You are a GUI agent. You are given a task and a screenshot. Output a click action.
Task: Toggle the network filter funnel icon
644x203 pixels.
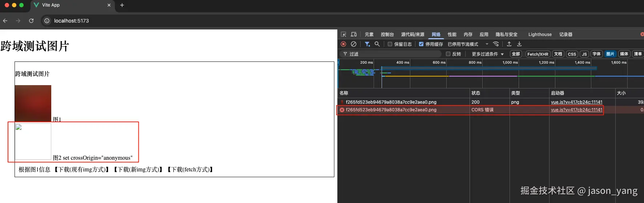367,44
